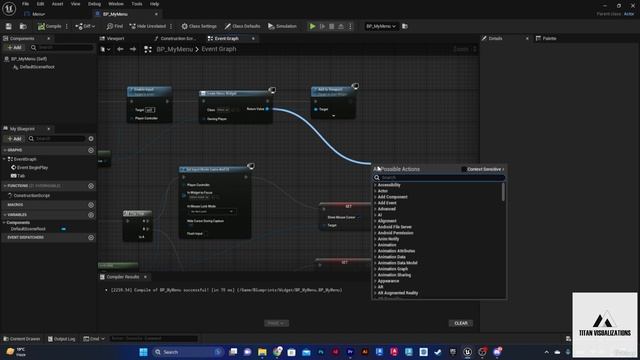The width and height of the screenshot is (640, 360).
Task: Click the debug object selector icon after BP_MyMenu dropdown
Action: pos(405,26)
